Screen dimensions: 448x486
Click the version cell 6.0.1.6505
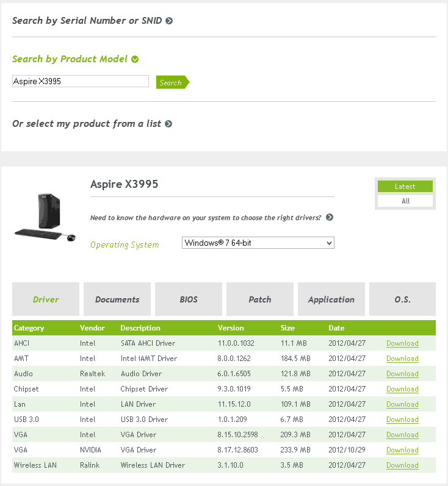pyautogui.click(x=234, y=373)
